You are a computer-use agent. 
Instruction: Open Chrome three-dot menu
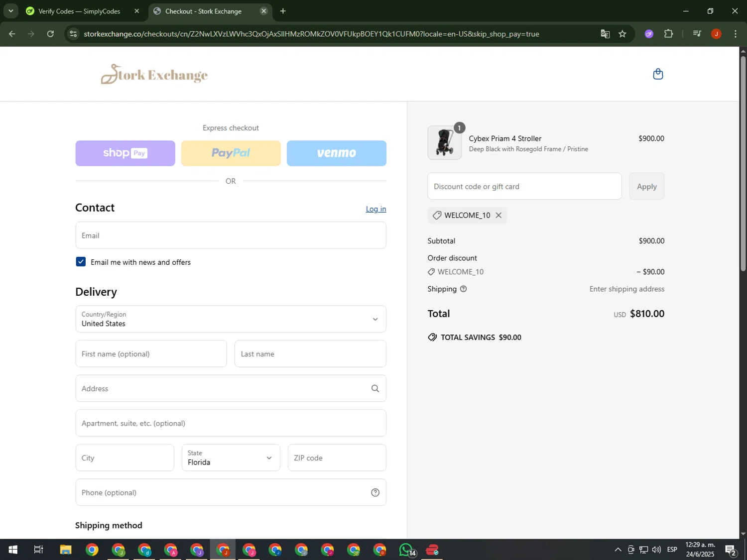[x=735, y=34]
